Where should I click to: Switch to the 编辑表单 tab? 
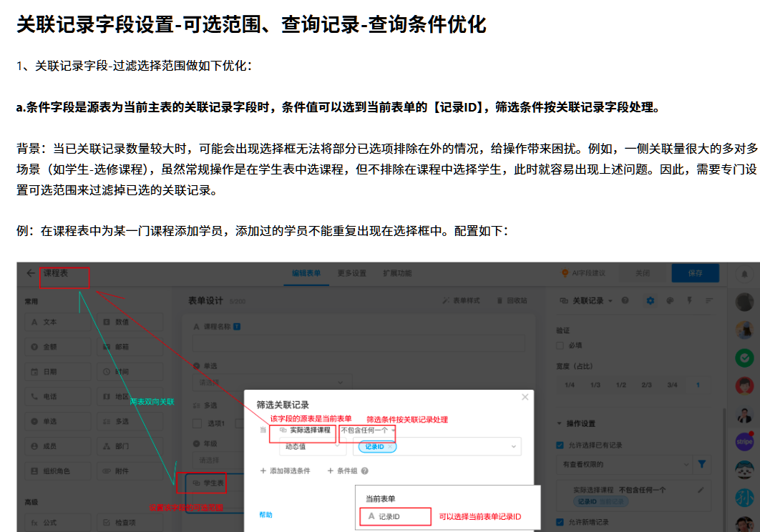306,273
